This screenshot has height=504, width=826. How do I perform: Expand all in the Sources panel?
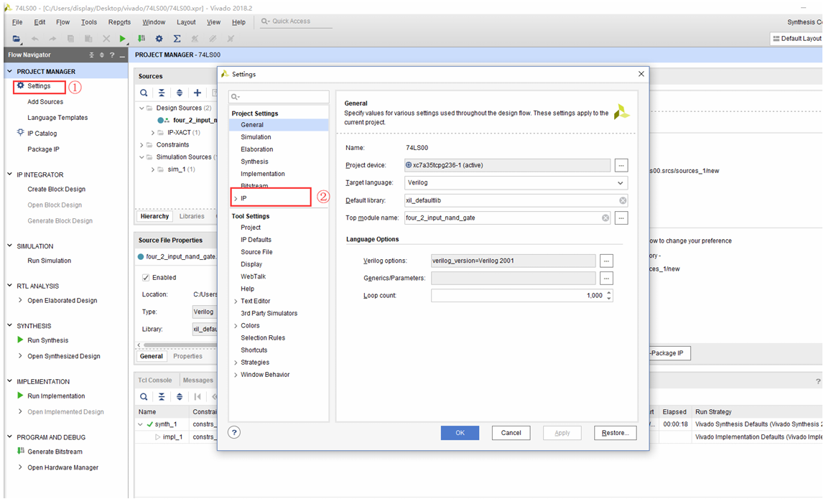coord(180,93)
